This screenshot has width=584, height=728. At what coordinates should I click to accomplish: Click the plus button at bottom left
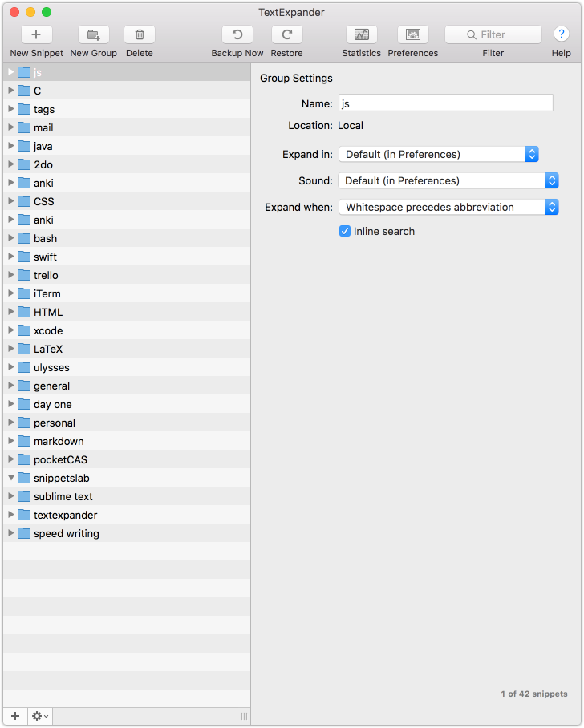pos(15,716)
